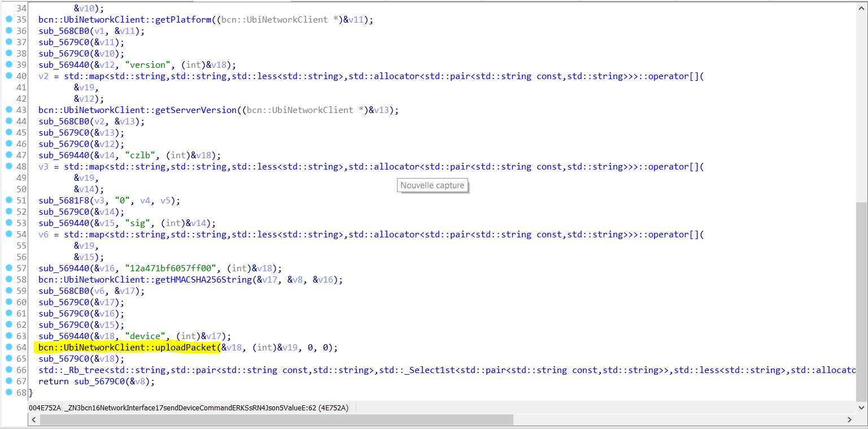Viewport: 868px width, 429px height.
Task: Click address 004E752A in status bar
Action: (45, 408)
